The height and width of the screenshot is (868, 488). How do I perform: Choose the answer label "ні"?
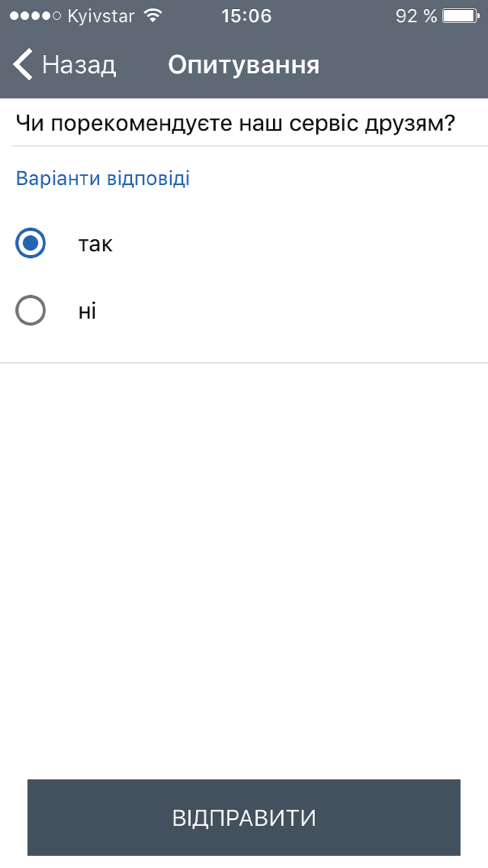[87, 310]
